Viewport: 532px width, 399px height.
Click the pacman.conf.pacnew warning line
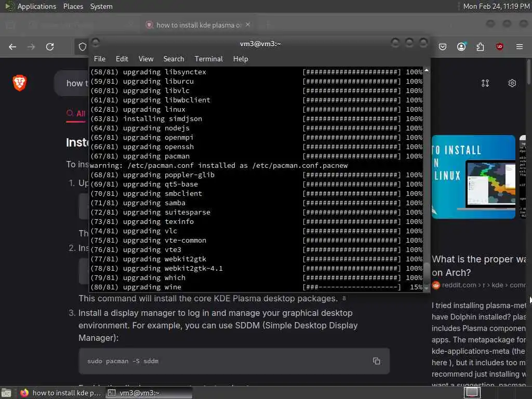219,166
